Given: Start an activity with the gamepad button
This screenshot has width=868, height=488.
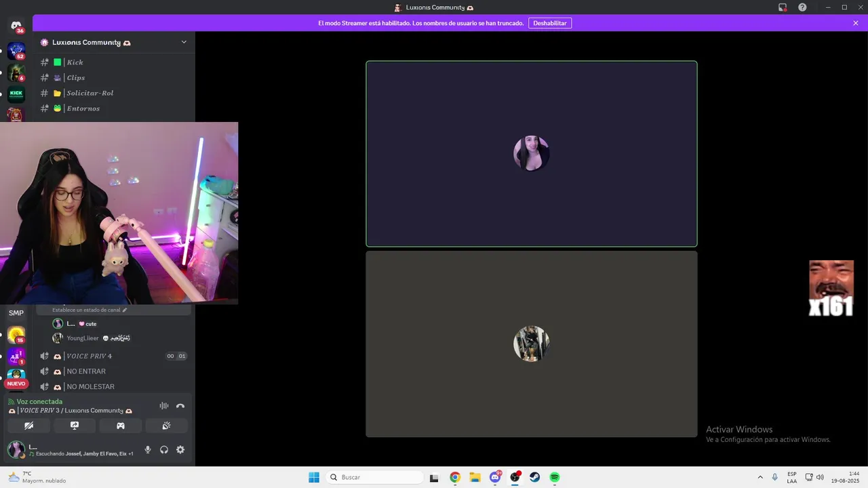Looking at the screenshot, I should click(x=120, y=426).
